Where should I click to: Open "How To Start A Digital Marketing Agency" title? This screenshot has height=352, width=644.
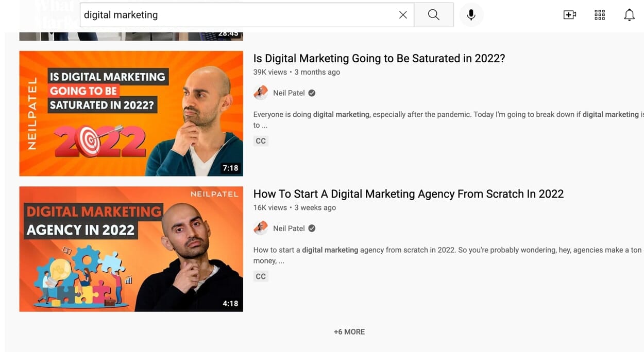click(409, 194)
